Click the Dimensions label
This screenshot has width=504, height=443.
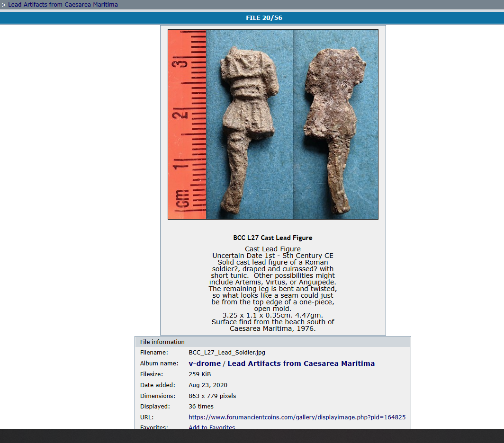(x=157, y=396)
